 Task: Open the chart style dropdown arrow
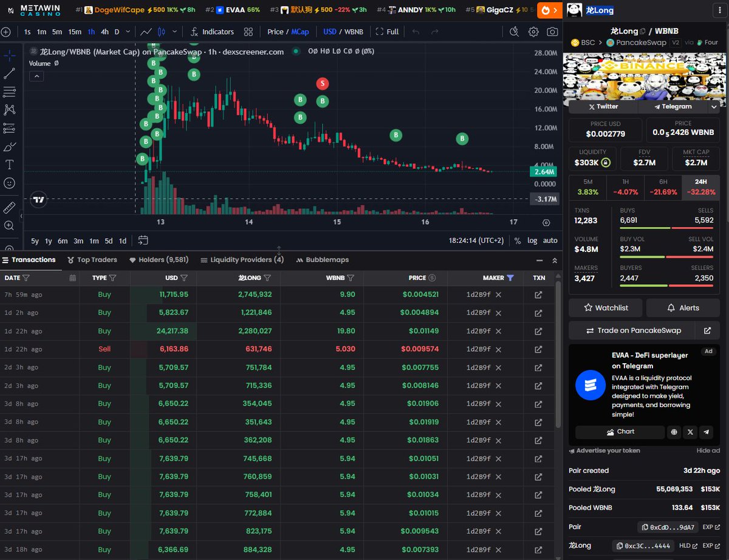pos(175,32)
